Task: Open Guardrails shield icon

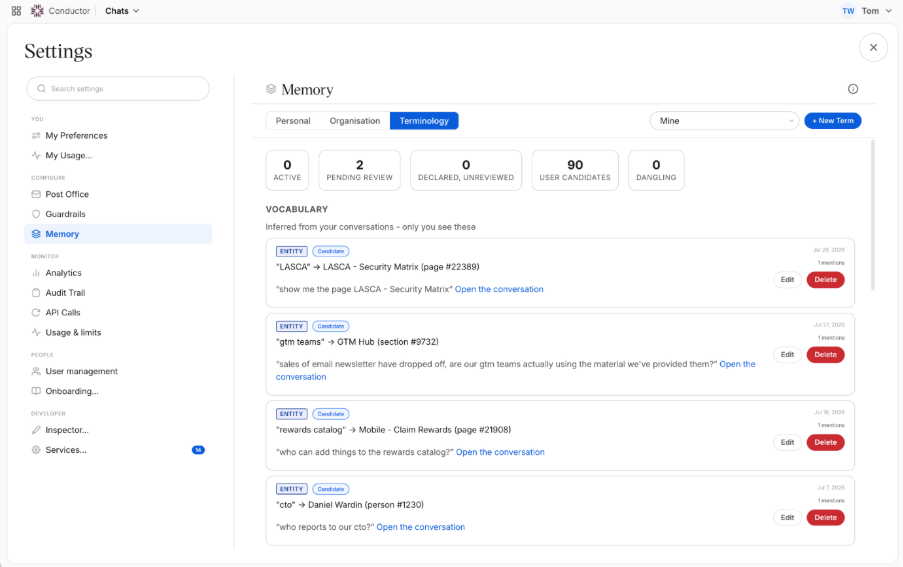Action: click(x=36, y=214)
